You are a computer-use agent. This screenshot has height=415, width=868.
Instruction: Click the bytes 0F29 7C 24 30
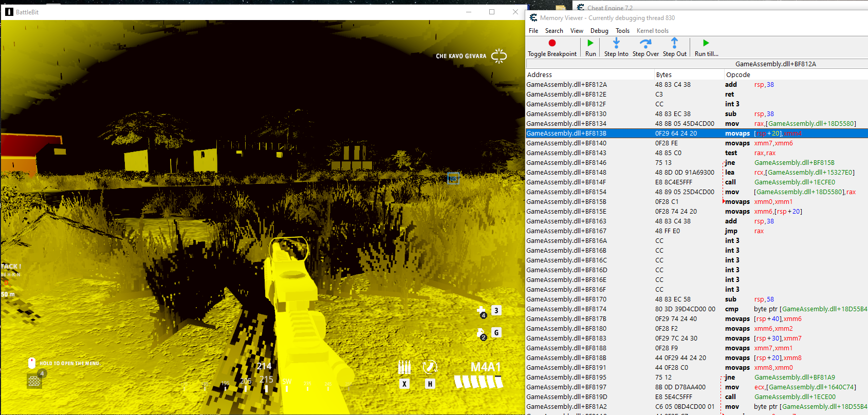[676, 338]
